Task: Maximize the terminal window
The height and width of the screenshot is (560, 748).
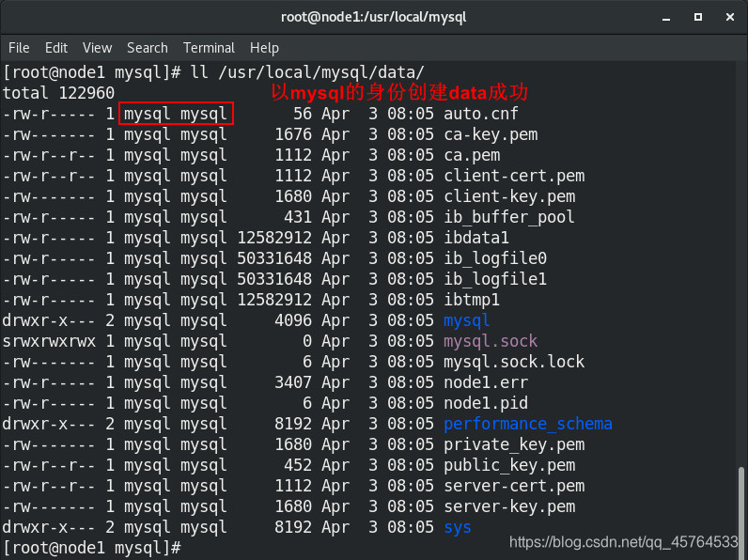Action: click(x=698, y=17)
